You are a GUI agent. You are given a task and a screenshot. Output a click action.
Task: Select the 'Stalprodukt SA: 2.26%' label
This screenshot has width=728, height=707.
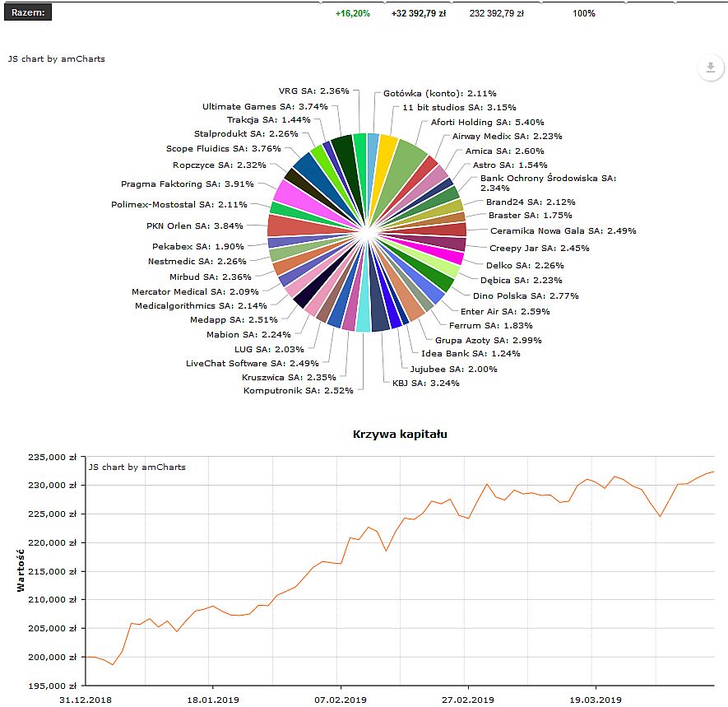point(246,134)
